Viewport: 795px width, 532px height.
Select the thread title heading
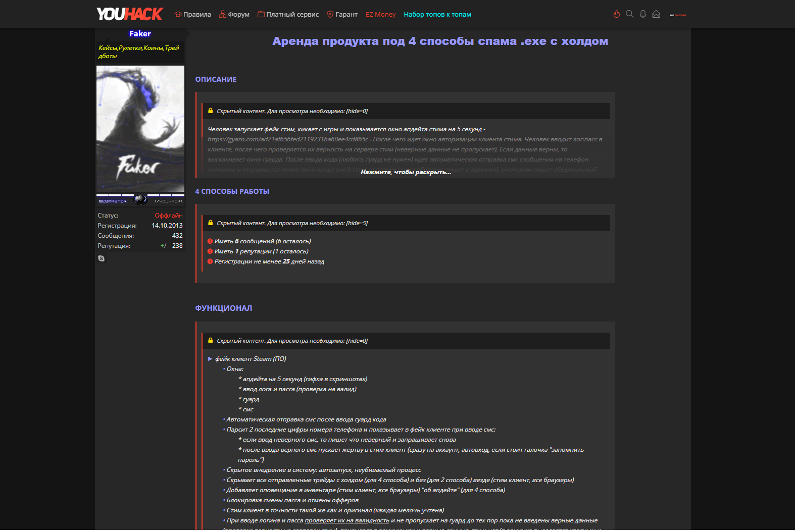pos(440,41)
